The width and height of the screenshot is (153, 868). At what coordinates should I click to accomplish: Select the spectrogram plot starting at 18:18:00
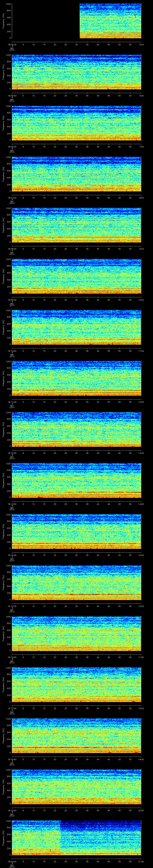tap(77, 736)
